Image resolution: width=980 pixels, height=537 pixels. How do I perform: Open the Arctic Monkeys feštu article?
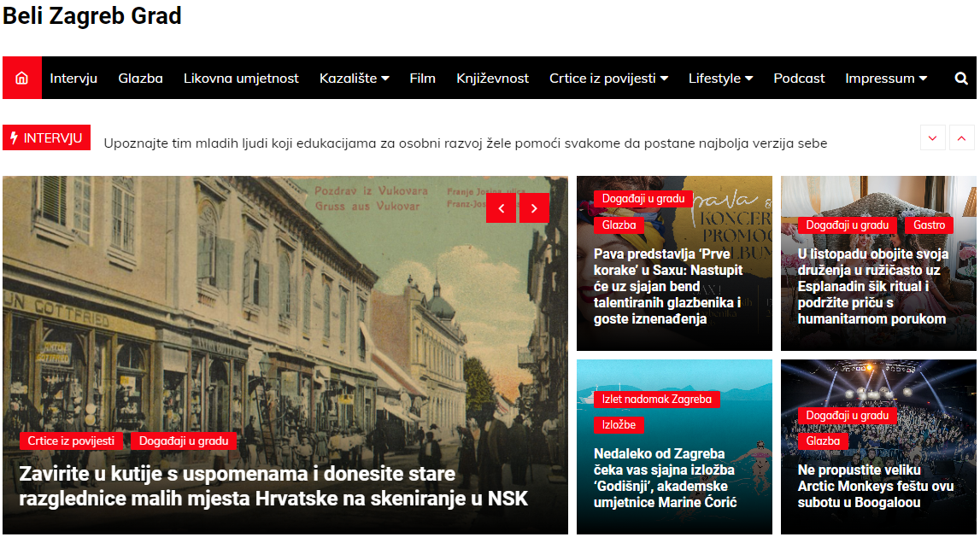pyautogui.click(x=875, y=486)
